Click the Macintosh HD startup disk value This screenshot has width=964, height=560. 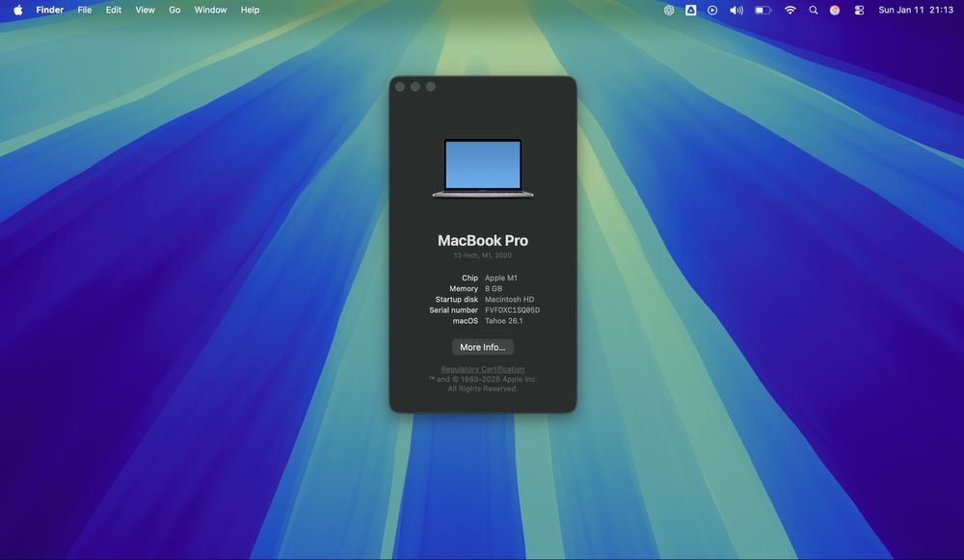pos(509,300)
